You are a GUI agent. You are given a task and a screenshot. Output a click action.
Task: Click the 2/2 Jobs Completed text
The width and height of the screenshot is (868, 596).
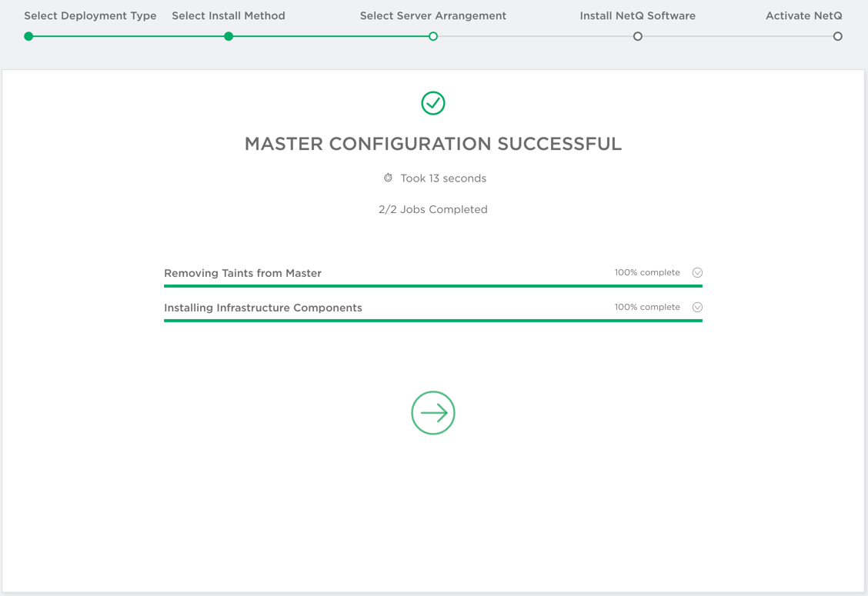[432, 209]
